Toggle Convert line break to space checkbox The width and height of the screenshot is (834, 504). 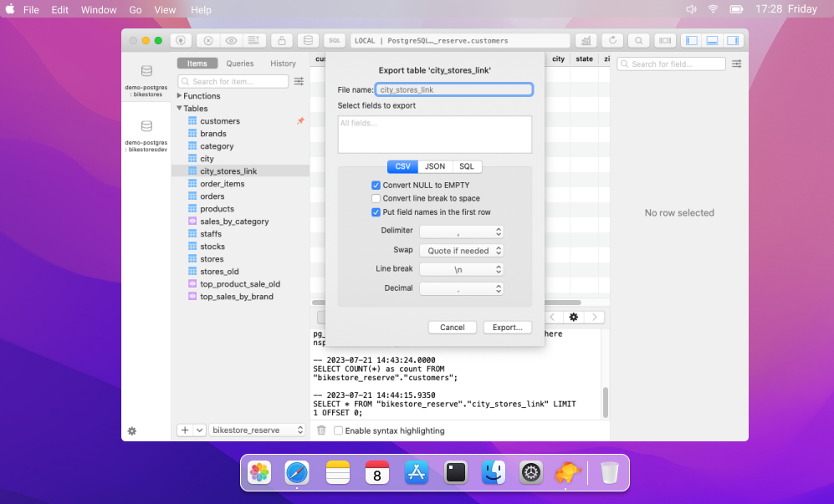pyautogui.click(x=376, y=198)
